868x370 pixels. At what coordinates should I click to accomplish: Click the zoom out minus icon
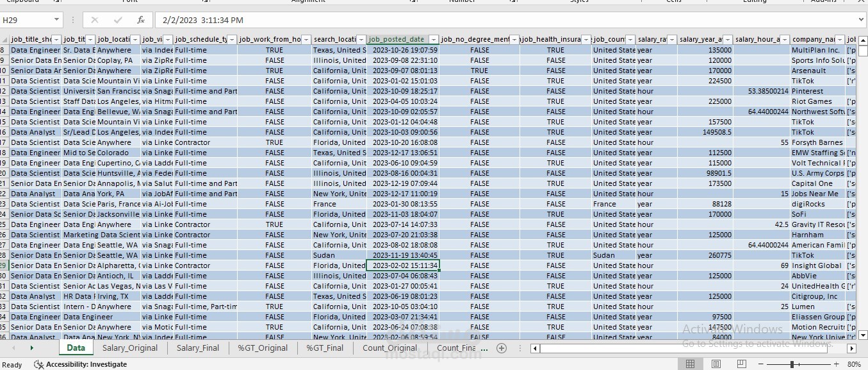click(x=760, y=364)
